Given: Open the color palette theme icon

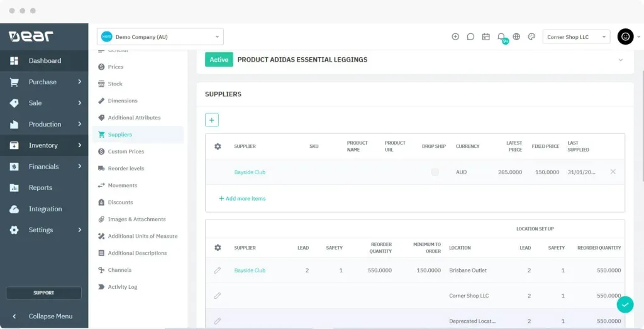Looking at the screenshot, I should click(531, 36).
